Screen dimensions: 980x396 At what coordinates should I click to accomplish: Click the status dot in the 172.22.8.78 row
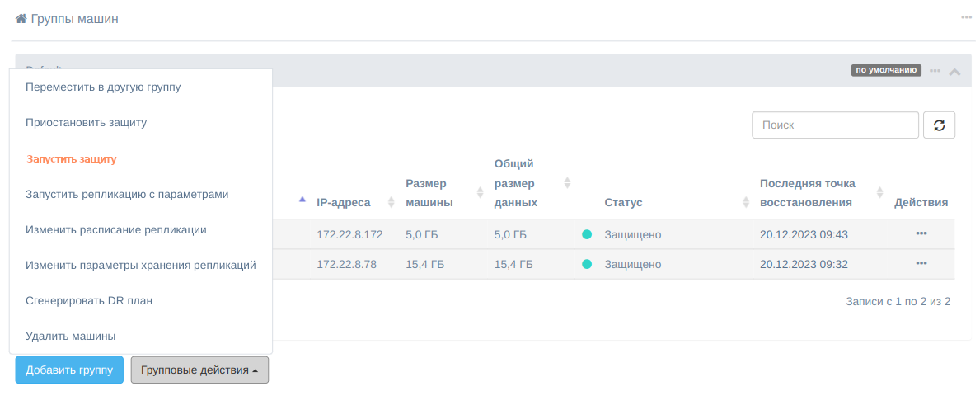587,265
